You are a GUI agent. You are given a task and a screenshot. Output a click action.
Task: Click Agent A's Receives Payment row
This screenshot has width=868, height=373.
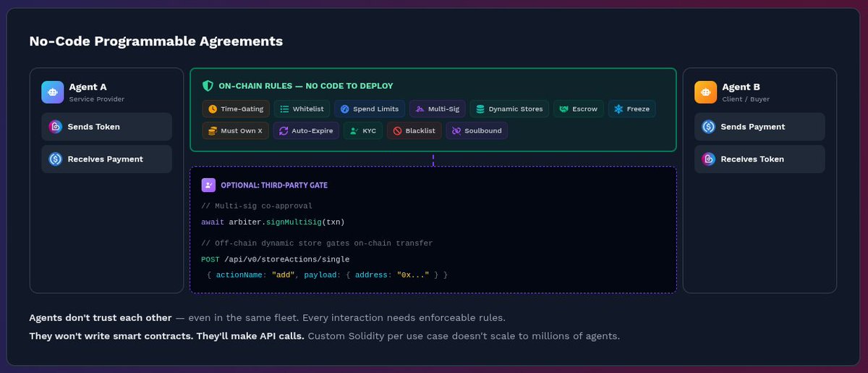106,159
